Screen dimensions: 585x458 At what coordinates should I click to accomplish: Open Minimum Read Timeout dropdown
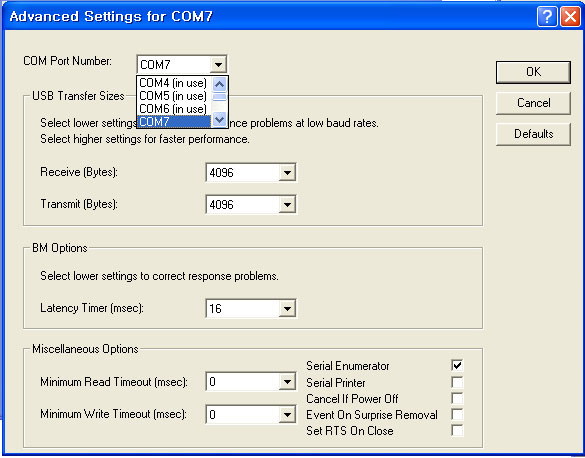287,382
